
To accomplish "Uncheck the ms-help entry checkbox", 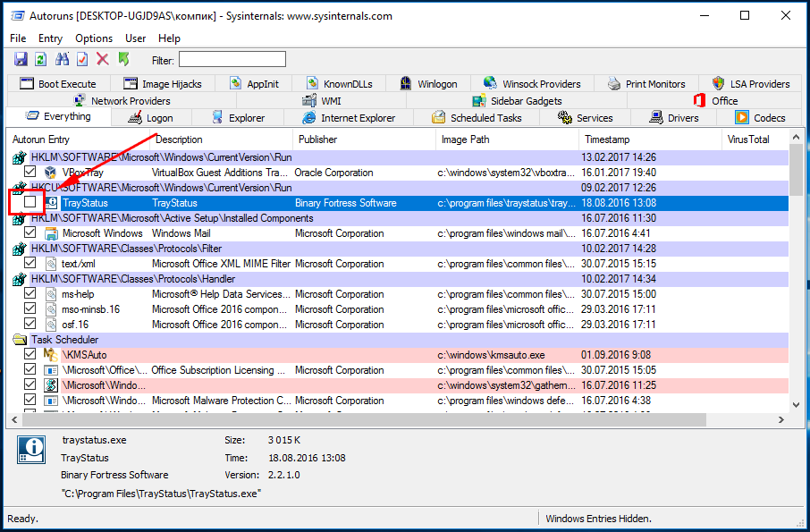I will pyautogui.click(x=30, y=293).
